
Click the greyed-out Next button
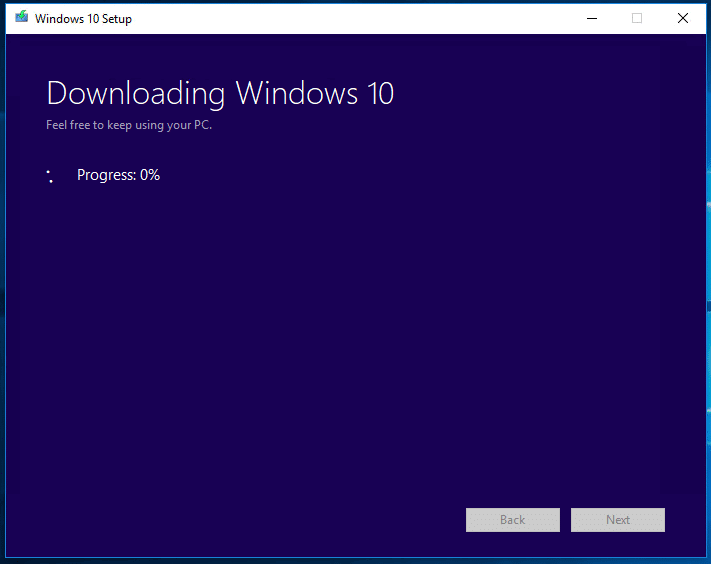(x=618, y=520)
